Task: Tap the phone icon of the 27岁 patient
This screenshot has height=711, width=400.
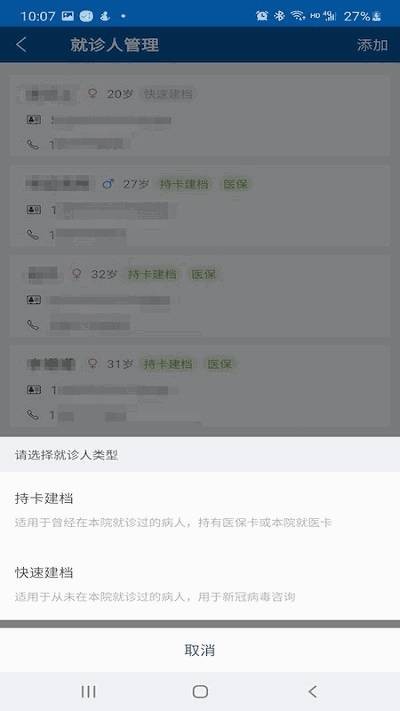Action: [33, 234]
